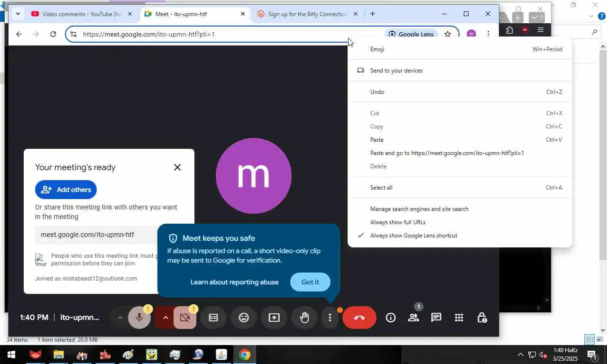Open meeting details info icon
607x364 pixels.
tap(391, 318)
